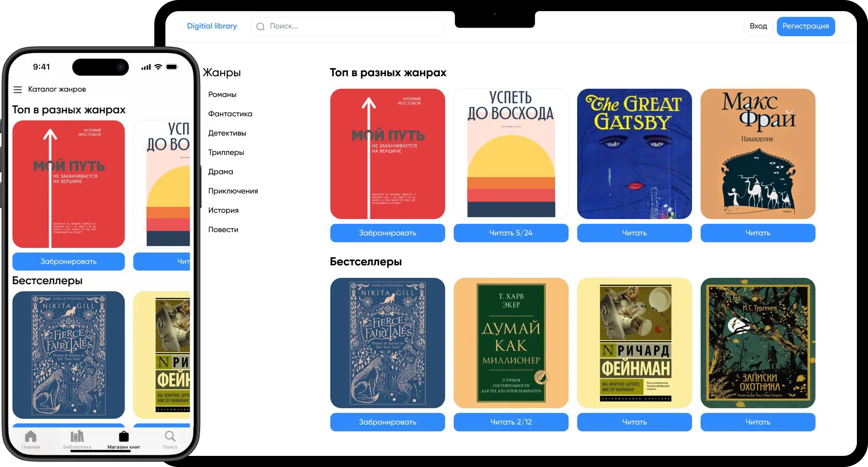Image resolution: width=868 pixels, height=467 pixels.
Task: Tap the Home tab icon on phone
Action: tap(31, 436)
